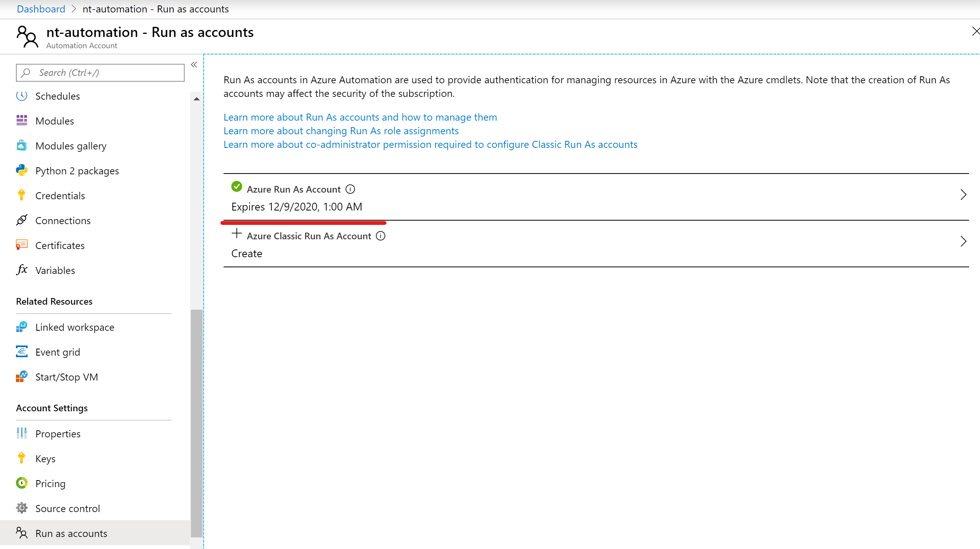This screenshot has height=549, width=980.
Task: Click the Modules label
Action: (x=54, y=121)
